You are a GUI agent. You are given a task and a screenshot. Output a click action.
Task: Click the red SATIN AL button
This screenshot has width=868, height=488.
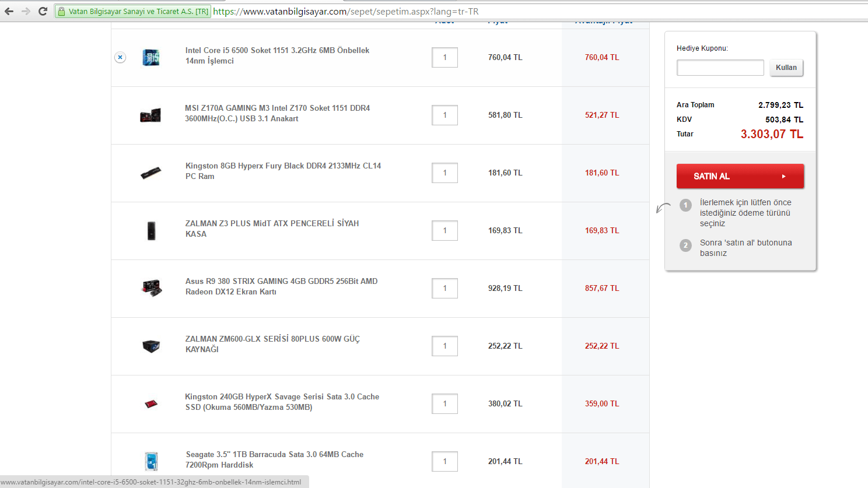(740, 176)
